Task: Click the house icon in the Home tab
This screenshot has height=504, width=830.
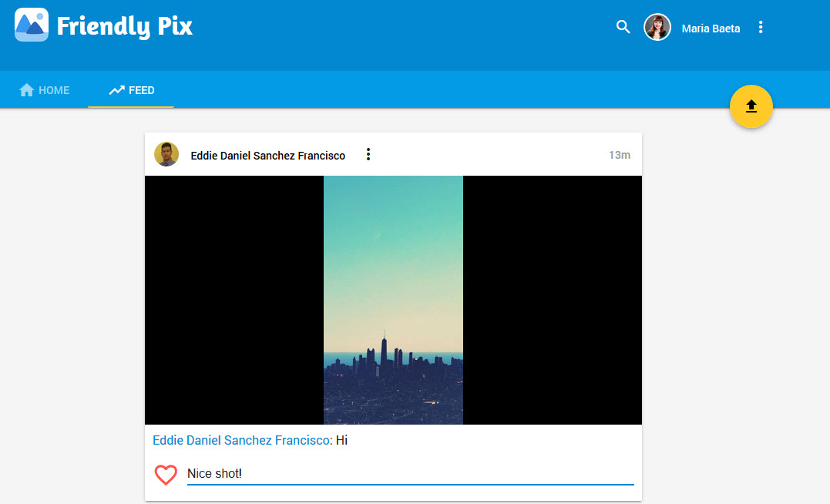Action: [27, 90]
